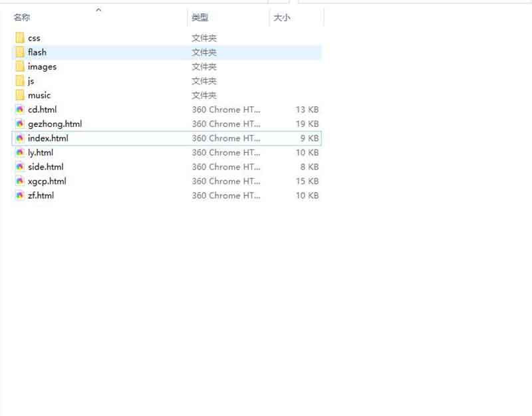Screen dimensions: 532x416
Task: Select the images folder icon
Action: 20,66
